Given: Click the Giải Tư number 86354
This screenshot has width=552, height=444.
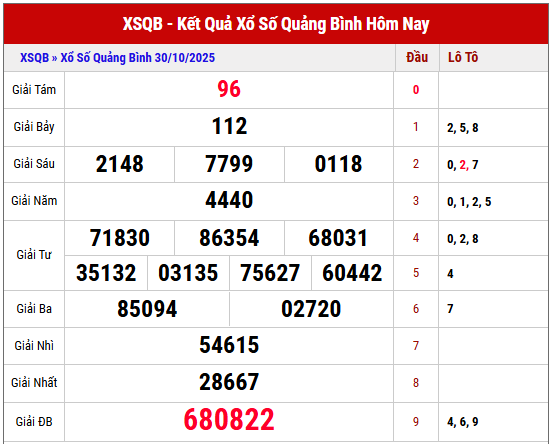Looking at the screenshot, I should [x=229, y=238].
